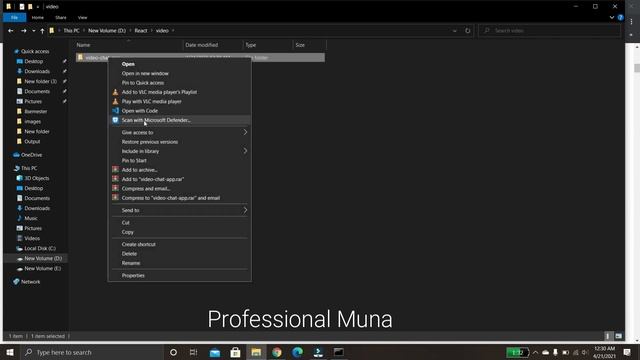This screenshot has height=360, width=640.
Task: Select Quick access in navigation pane
Action: pyautogui.click(x=35, y=51)
